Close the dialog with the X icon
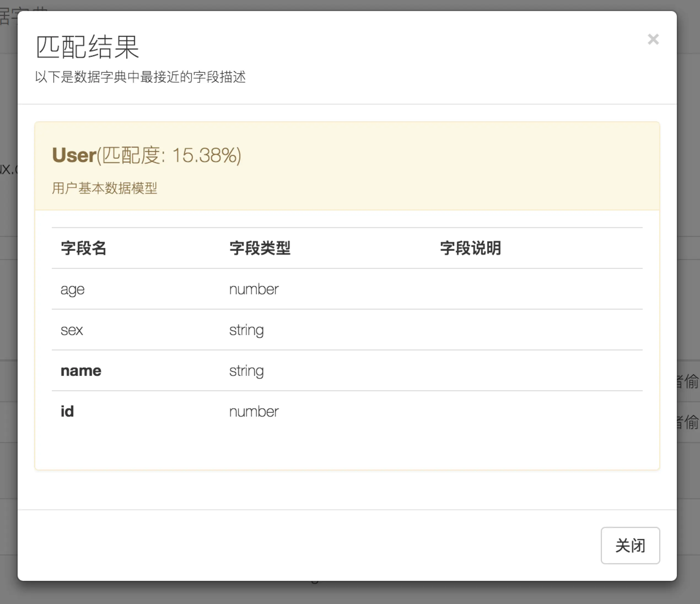700x604 pixels. pyautogui.click(x=653, y=39)
